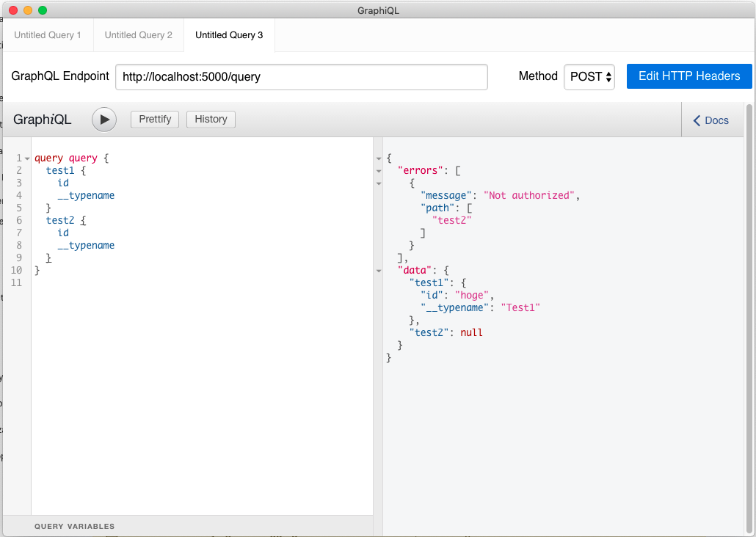756x537 pixels.
Task: Collapse the "data" object fold arrow
Action: click(379, 271)
